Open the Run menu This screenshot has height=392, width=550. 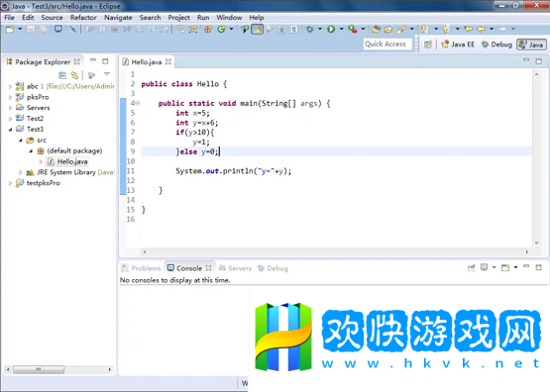(203, 18)
